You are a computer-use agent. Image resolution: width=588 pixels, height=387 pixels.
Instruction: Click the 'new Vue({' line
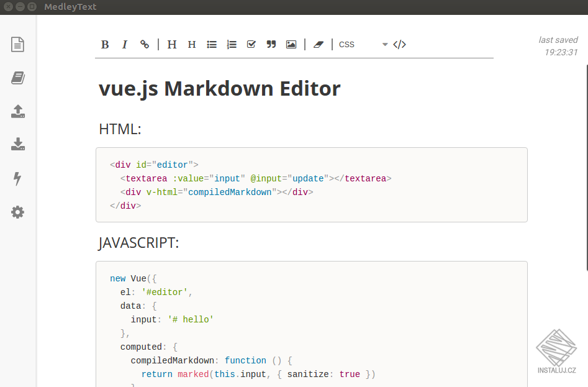click(133, 279)
